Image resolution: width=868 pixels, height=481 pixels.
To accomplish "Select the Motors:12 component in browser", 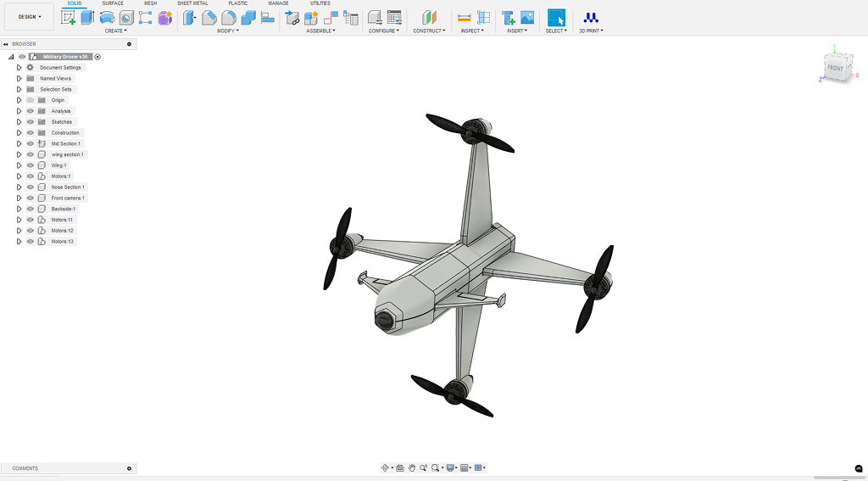I will [62, 231].
